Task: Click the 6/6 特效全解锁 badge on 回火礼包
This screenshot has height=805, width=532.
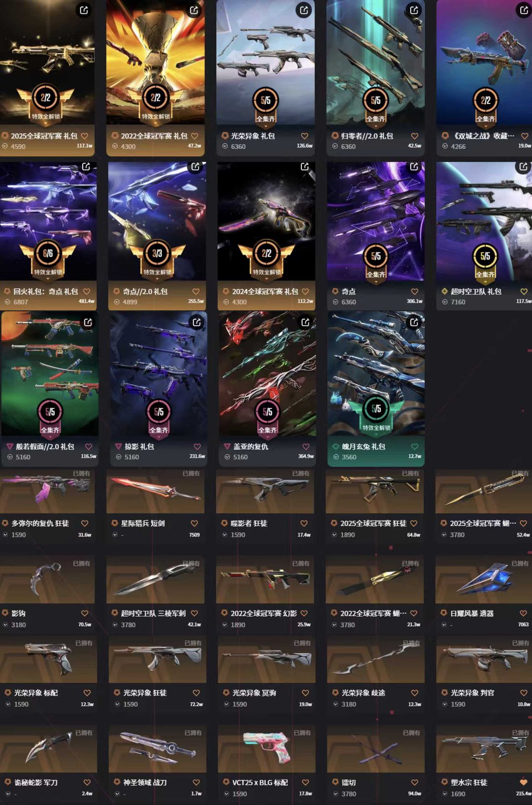Action: point(48,258)
